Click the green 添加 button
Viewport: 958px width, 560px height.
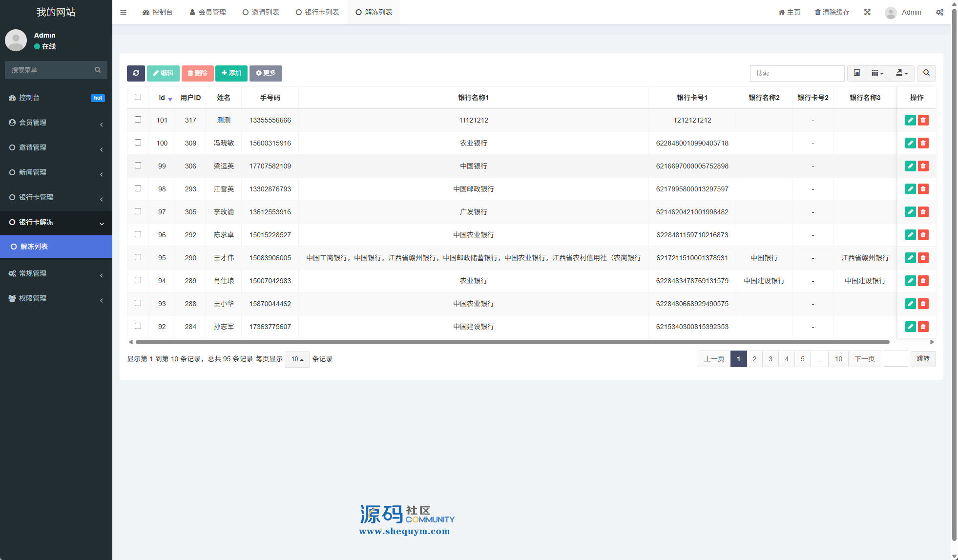[x=231, y=73]
